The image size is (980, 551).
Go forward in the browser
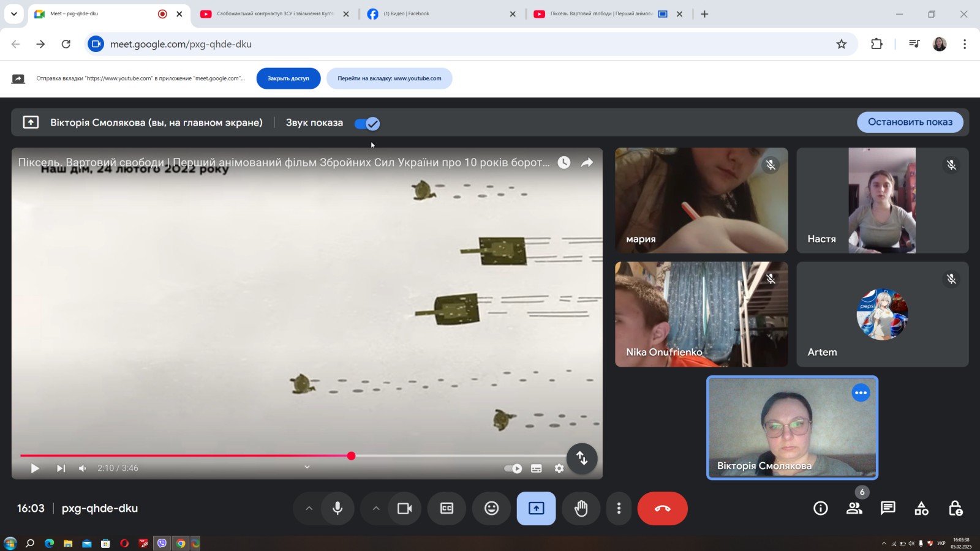(x=40, y=44)
